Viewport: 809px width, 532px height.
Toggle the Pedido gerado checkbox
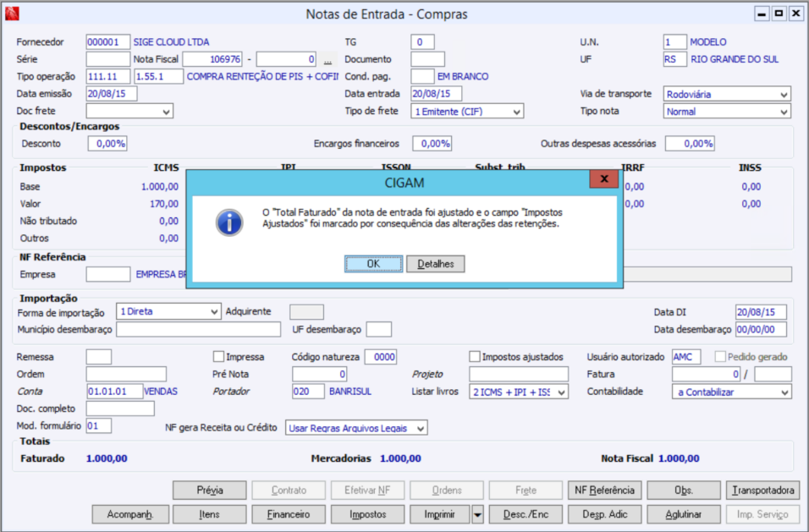tap(720, 357)
